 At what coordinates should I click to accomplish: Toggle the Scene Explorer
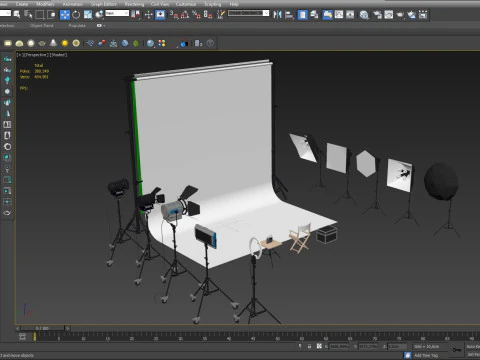click(303, 14)
